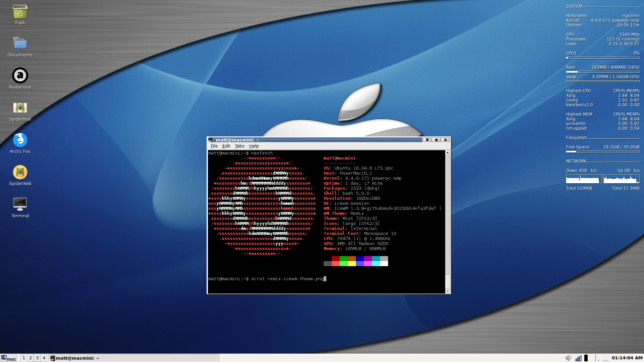644x362 pixels.
Task: Open the Trash desktop icon
Action: pos(20,12)
